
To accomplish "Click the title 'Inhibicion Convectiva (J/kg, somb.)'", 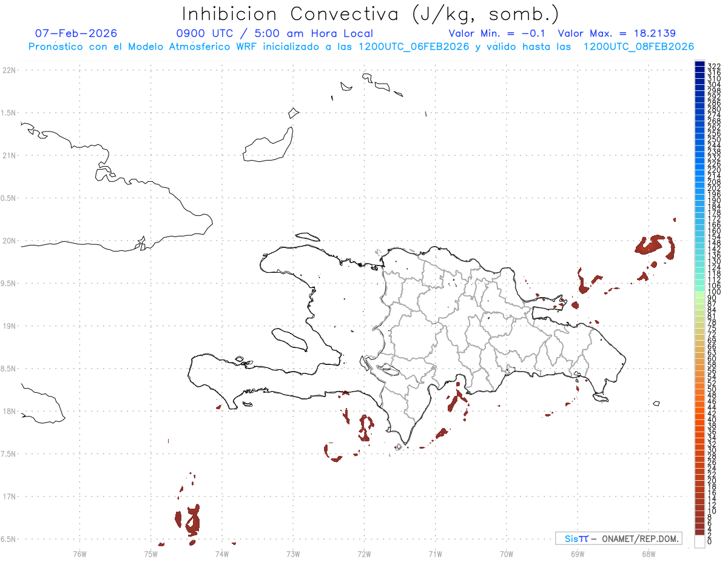I will 370,14.
